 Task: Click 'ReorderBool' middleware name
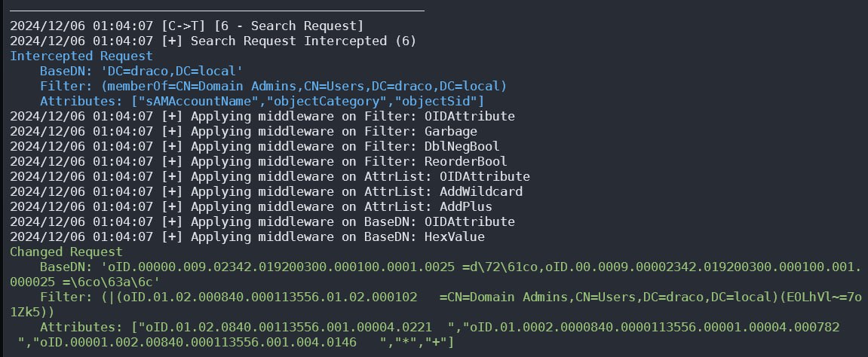click(x=465, y=162)
